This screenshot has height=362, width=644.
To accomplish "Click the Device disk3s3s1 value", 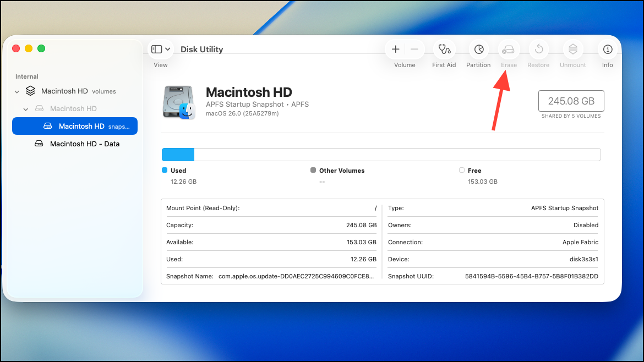I will tap(583, 259).
